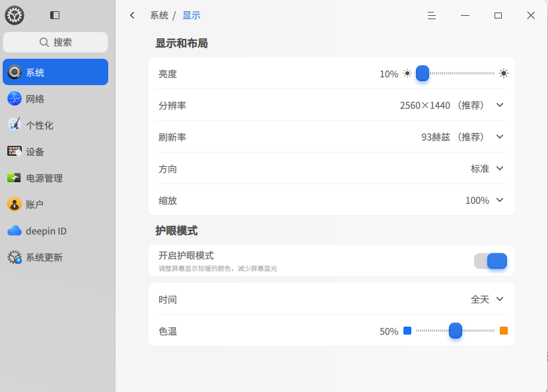Viewport: 548px width, 392px height.
Task: Click the 50% color temperature value
Action: pos(389,331)
